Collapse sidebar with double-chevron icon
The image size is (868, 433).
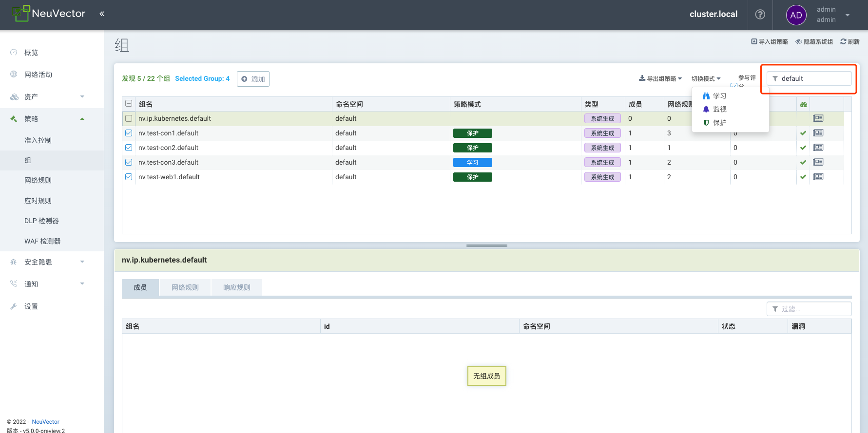pyautogui.click(x=102, y=14)
